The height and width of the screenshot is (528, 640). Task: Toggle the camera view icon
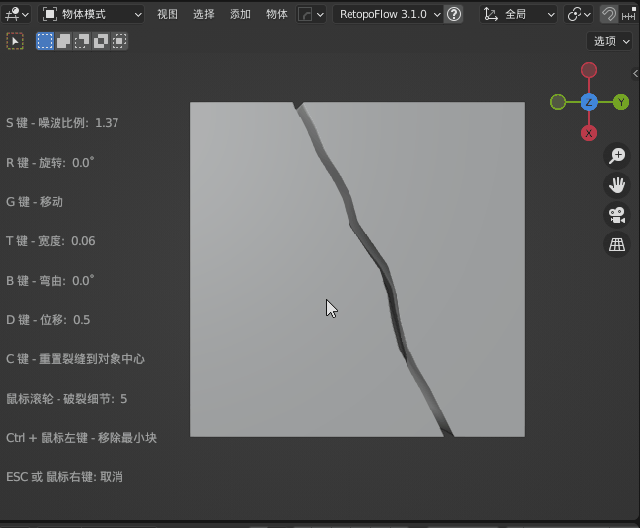tap(617, 215)
